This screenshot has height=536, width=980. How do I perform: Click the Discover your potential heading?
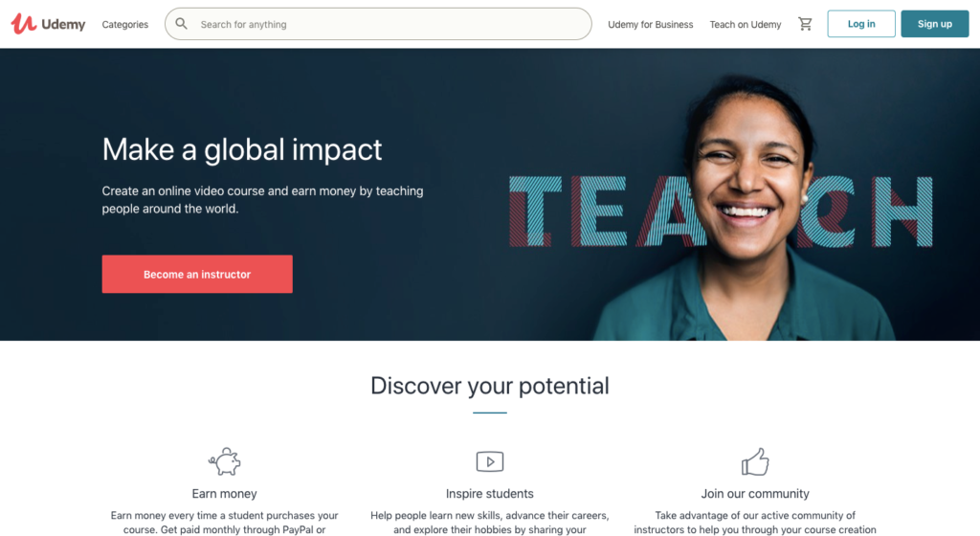point(490,386)
